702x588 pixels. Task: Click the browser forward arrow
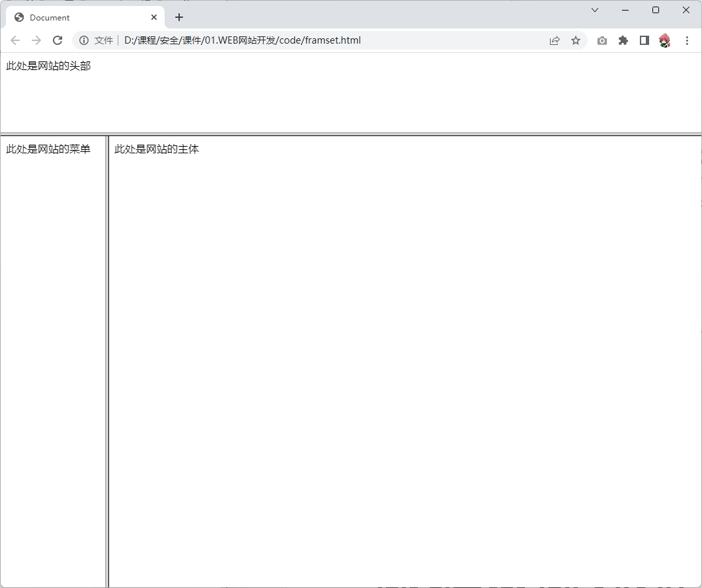36,40
